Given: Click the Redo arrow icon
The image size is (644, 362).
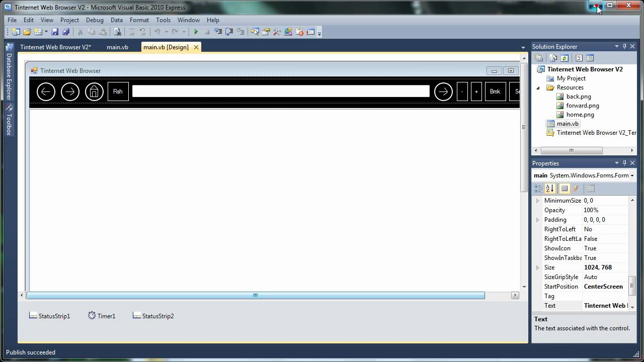Looking at the screenshot, I should pyautogui.click(x=175, y=32).
